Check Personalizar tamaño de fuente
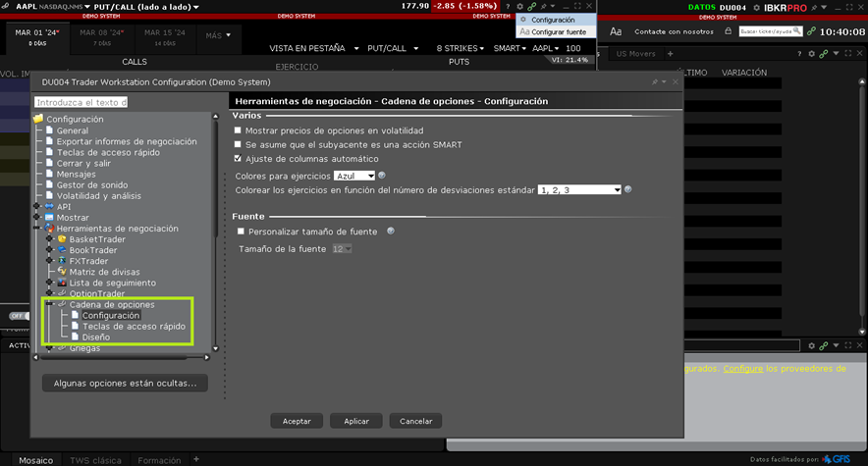Image resolution: width=868 pixels, height=466 pixels. (x=242, y=232)
